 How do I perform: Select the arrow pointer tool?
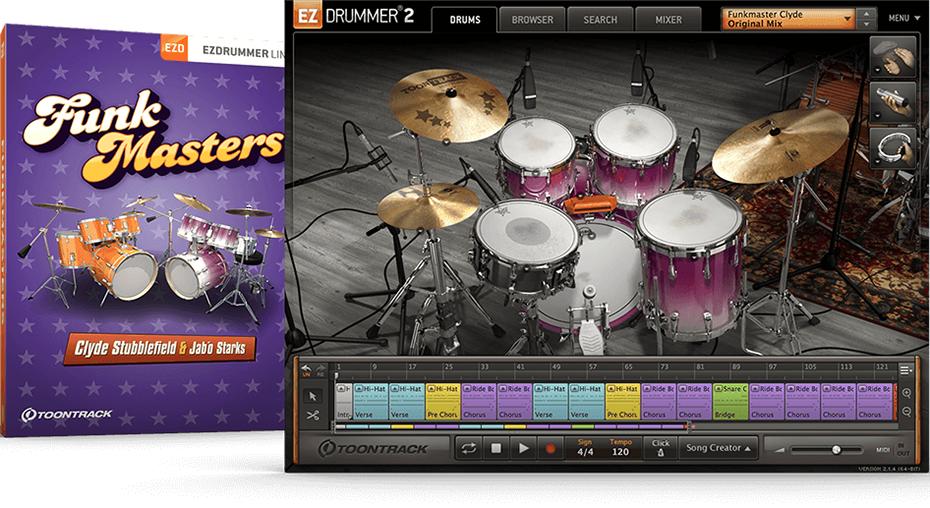[x=312, y=395]
